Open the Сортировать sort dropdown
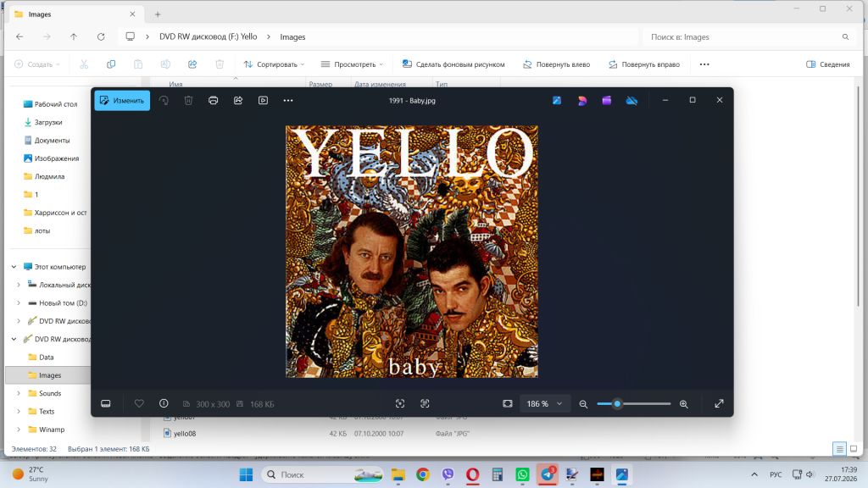 click(274, 64)
